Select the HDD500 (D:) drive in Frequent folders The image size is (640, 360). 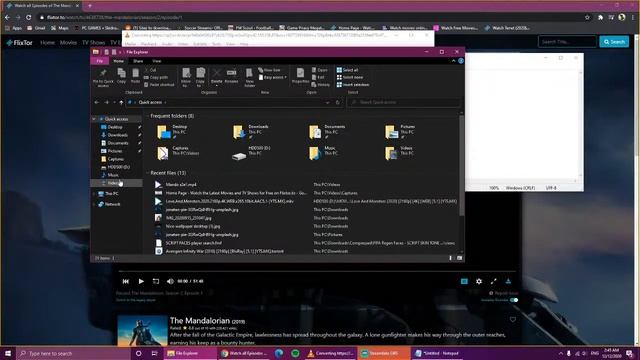[x=251, y=153]
